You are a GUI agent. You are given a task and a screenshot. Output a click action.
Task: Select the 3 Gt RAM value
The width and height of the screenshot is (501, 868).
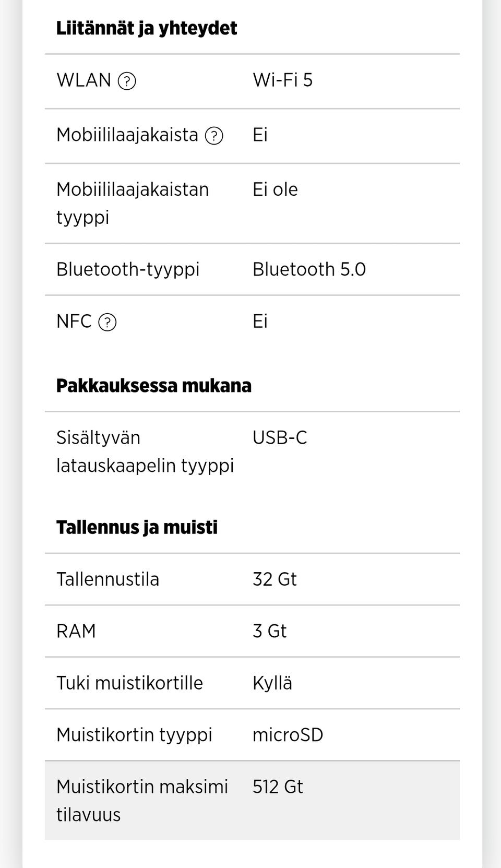pos(269,631)
